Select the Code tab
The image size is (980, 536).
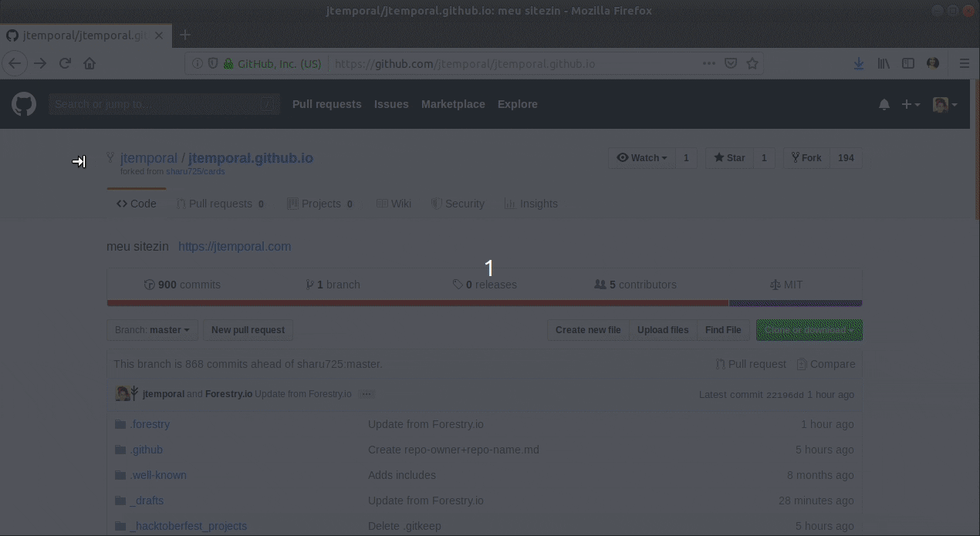(x=137, y=204)
